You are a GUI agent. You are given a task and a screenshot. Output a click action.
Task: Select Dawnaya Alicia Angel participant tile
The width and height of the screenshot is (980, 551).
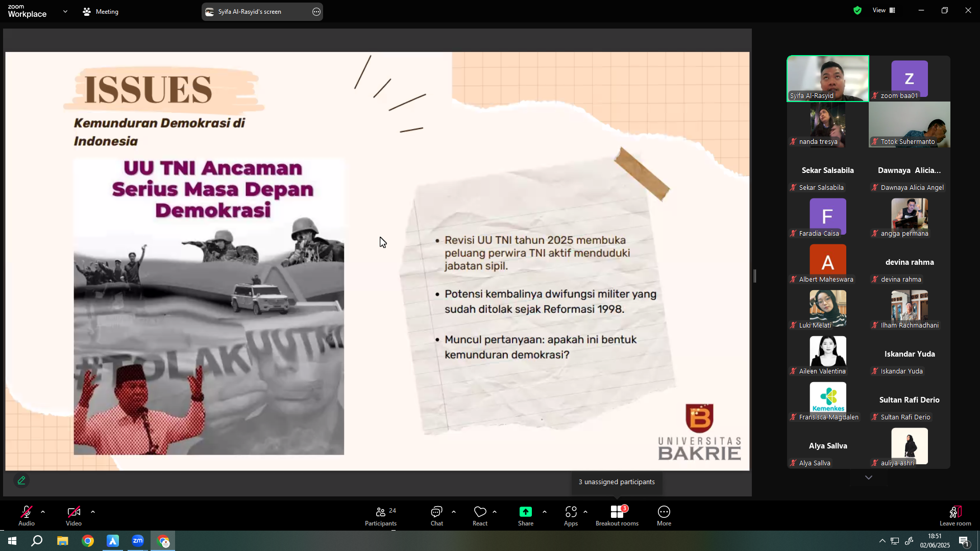(x=910, y=170)
